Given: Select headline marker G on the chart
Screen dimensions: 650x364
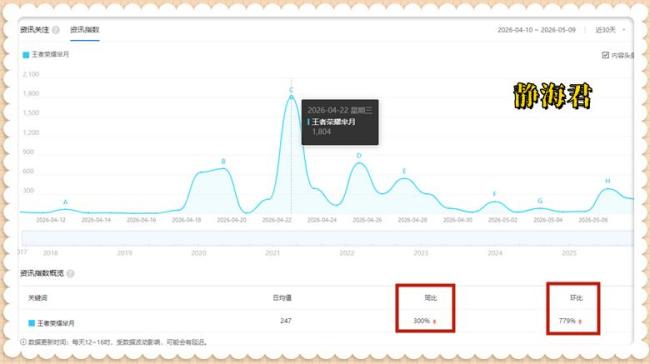Looking at the screenshot, I should point(540,201).
